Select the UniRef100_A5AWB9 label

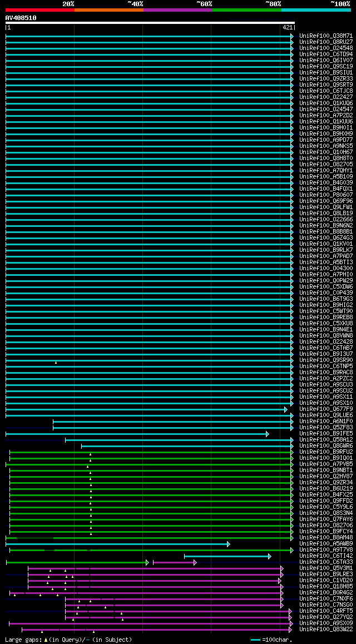click(326, 544)
